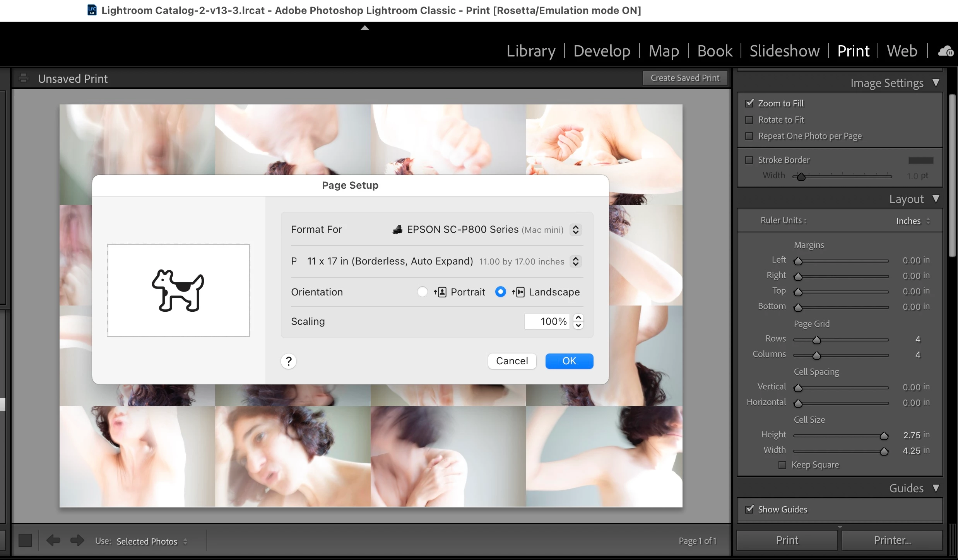Open the paper size dropdown
The image size is (958, 560).
(x=575, y=261)
